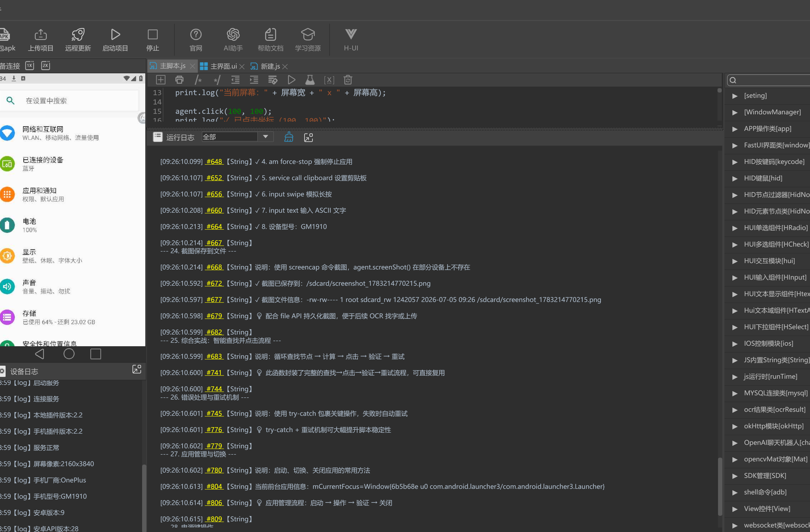Click the editor flask test icon
The width and height of the screenshot is (810, 532).
click(x=310, y=80)
